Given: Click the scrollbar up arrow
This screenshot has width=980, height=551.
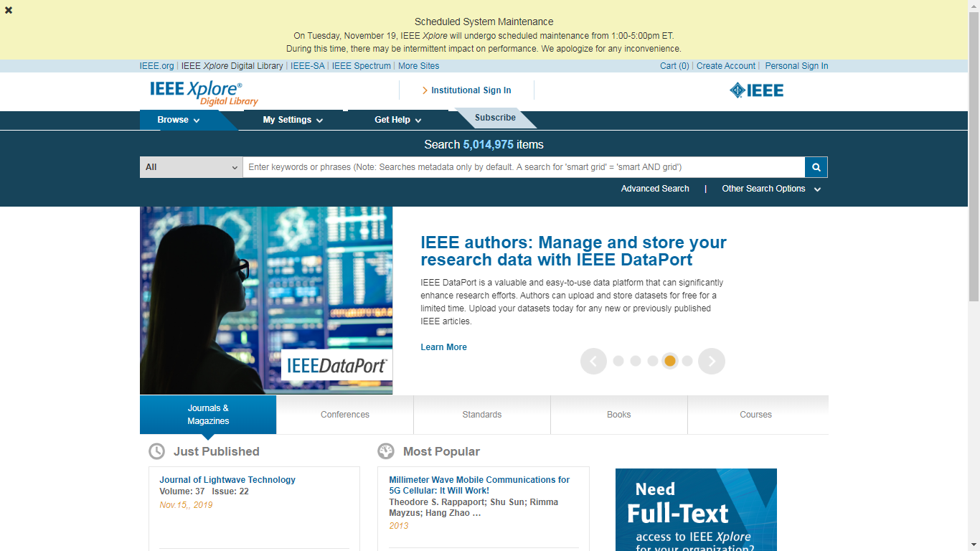Looking at the screenshot, I should [x=974, y=5].
